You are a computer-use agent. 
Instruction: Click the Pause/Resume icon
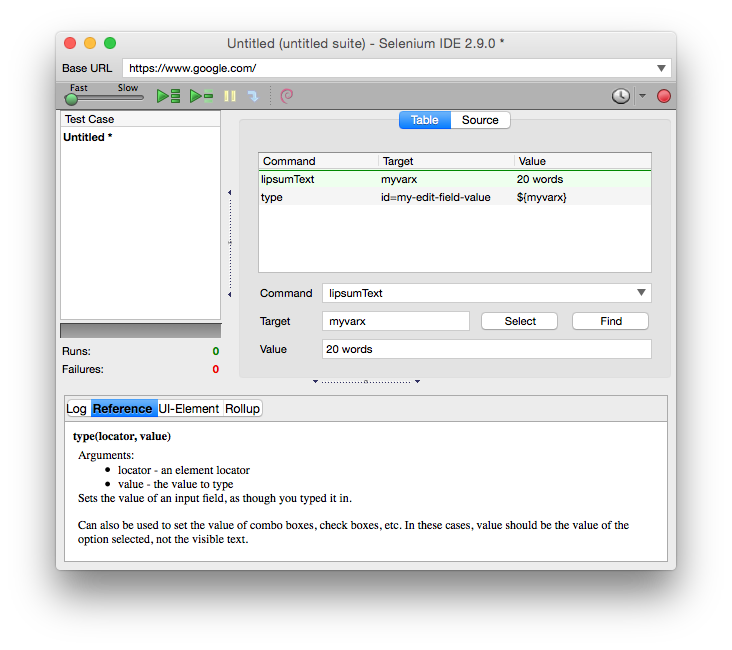point(230,96)
